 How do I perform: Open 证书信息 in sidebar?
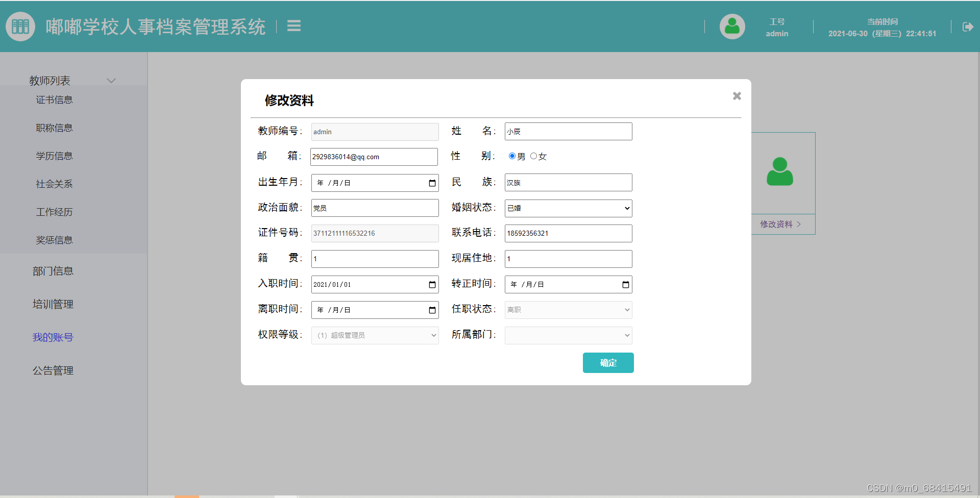click(54, 99)
